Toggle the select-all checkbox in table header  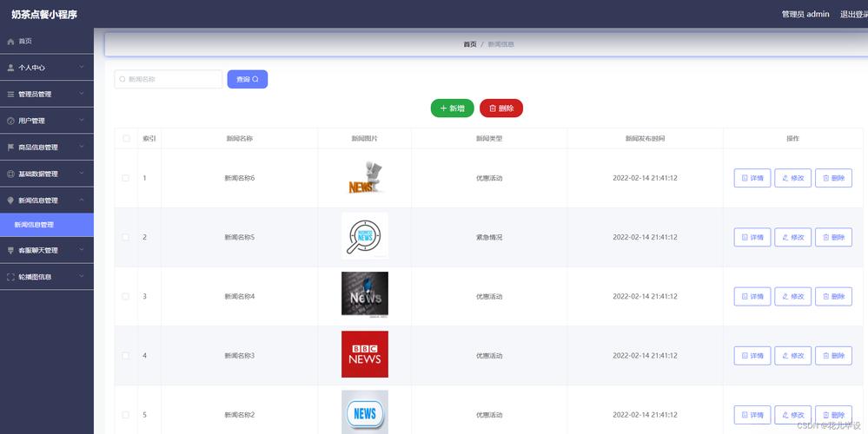pyautogui.click(x=126, y=138)
